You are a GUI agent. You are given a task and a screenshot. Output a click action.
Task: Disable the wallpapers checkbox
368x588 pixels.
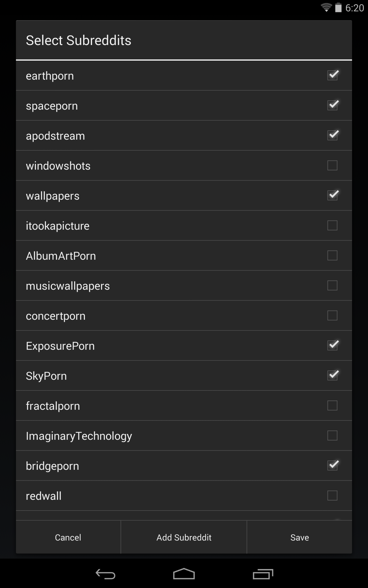(332, 195)
